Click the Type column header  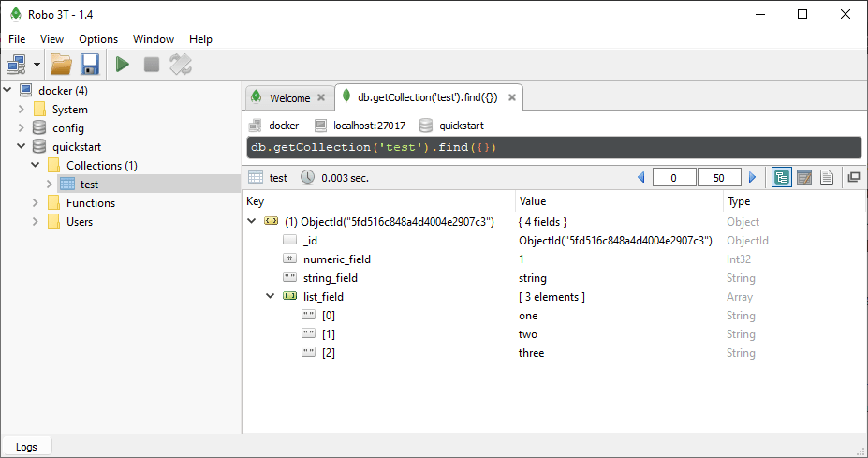794,201
